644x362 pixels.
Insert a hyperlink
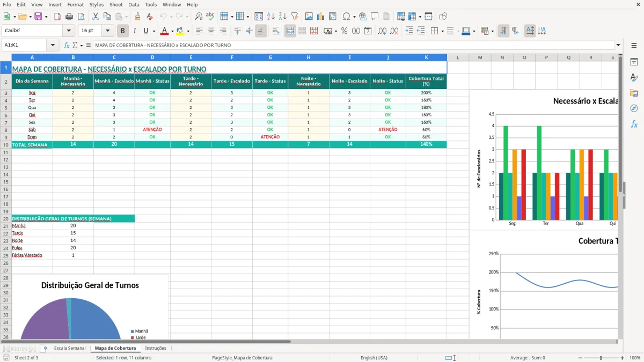(363, 17)
